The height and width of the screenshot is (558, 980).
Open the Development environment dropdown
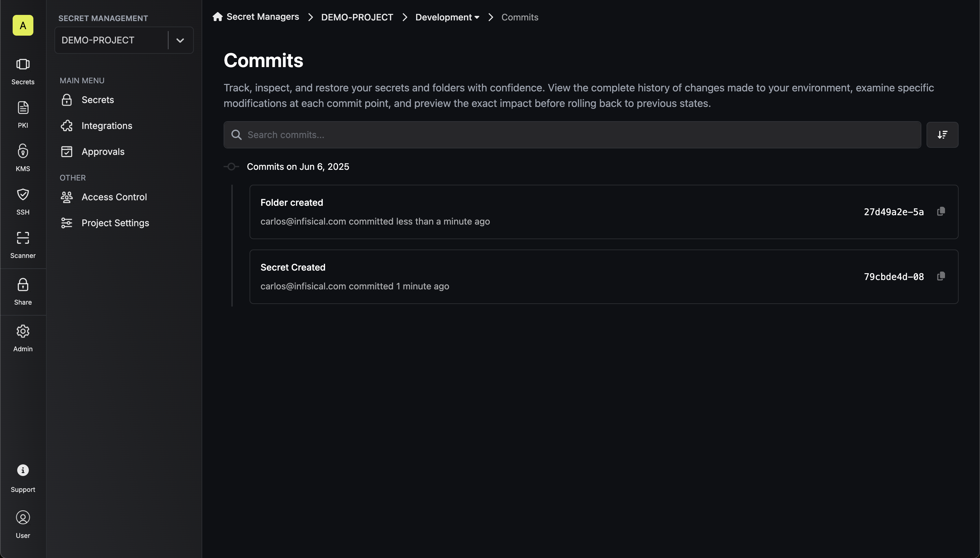tap(447, 17)
